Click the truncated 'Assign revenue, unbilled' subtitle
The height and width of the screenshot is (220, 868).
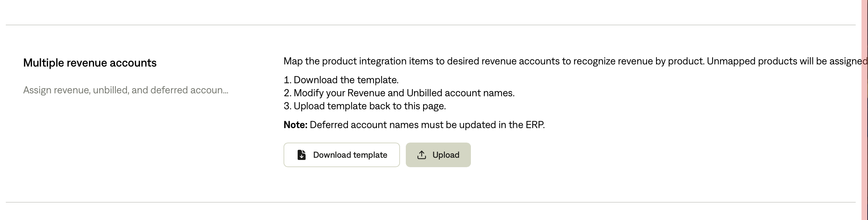pyautogui.click(x=125, y=90)
